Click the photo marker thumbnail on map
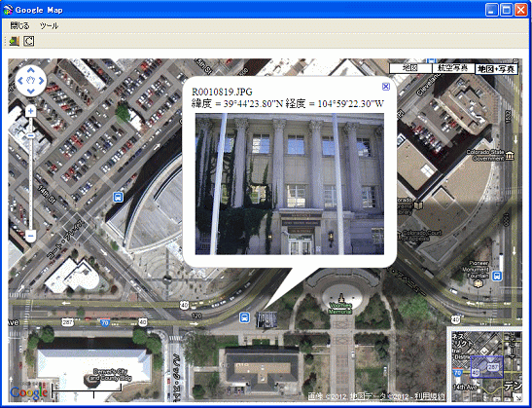 (x=266, y=319)
